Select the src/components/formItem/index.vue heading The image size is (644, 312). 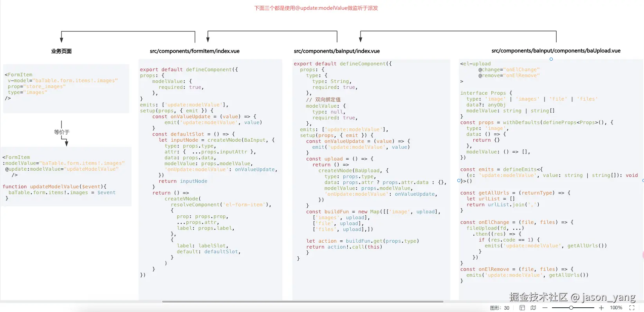tap(195, 51)
